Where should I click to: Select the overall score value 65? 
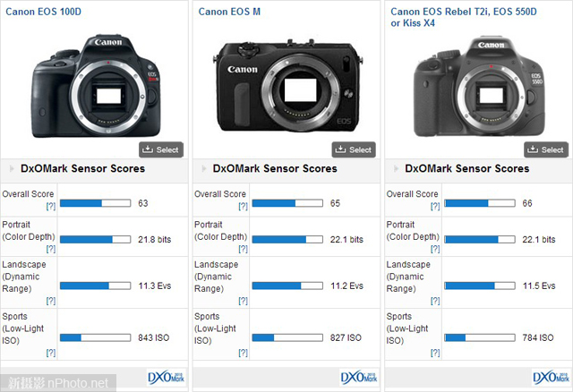335,203
